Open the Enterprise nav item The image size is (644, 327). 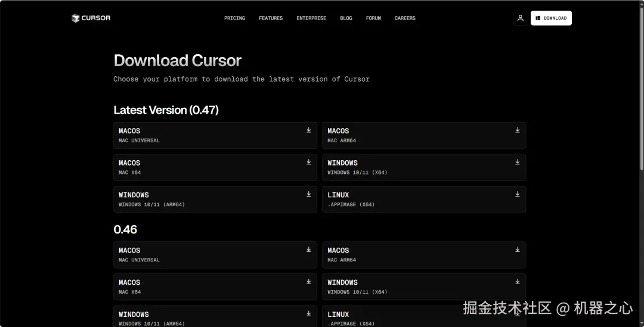click(x=311, y=18)
